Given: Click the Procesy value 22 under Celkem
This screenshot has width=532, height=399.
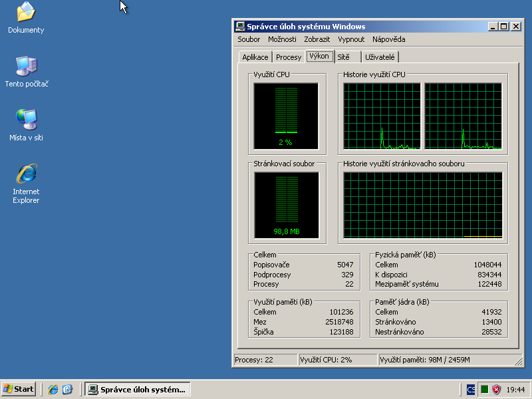Looking at the screenshot, I should 350,284.
